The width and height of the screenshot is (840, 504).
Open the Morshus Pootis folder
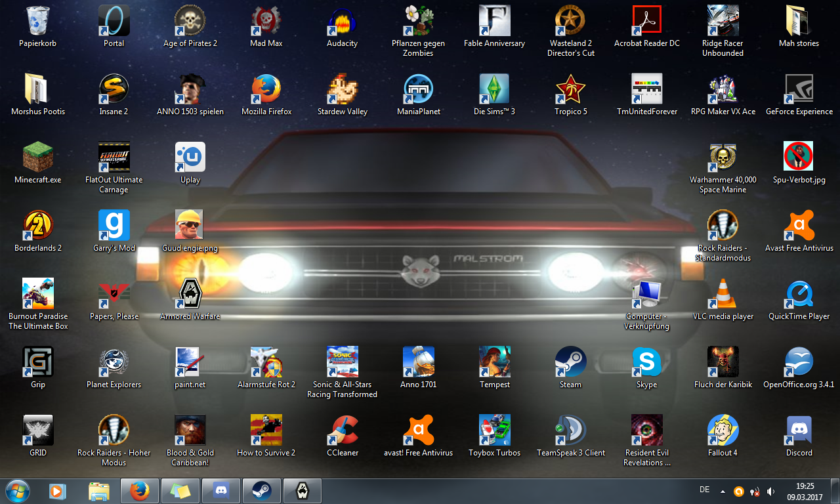click(x=38, y=89)
